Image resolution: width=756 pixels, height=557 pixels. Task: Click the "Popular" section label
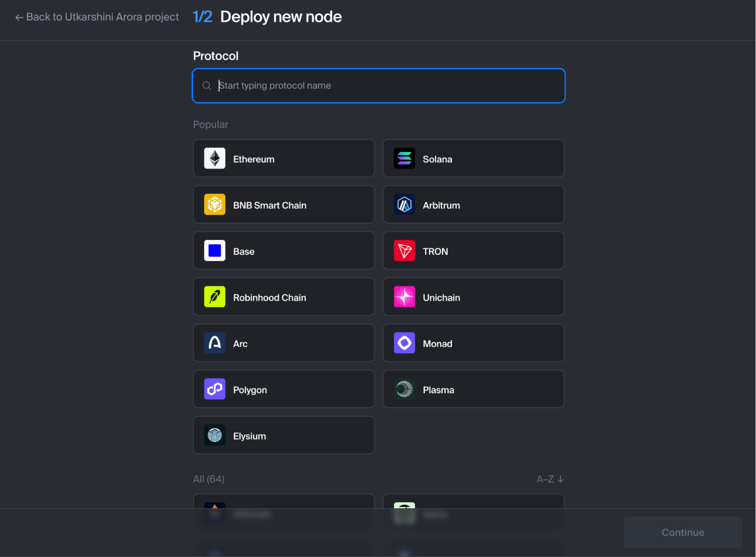tap(211, 124)
